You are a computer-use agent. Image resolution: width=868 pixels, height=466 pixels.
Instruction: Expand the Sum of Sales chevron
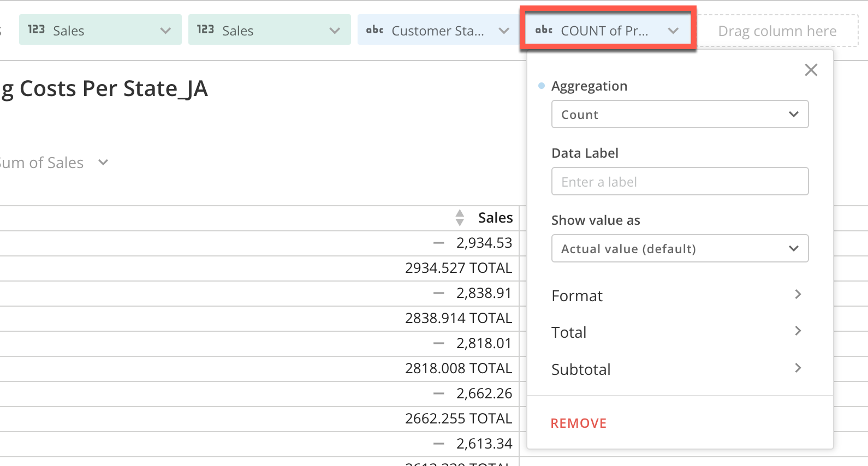point(103,162)
